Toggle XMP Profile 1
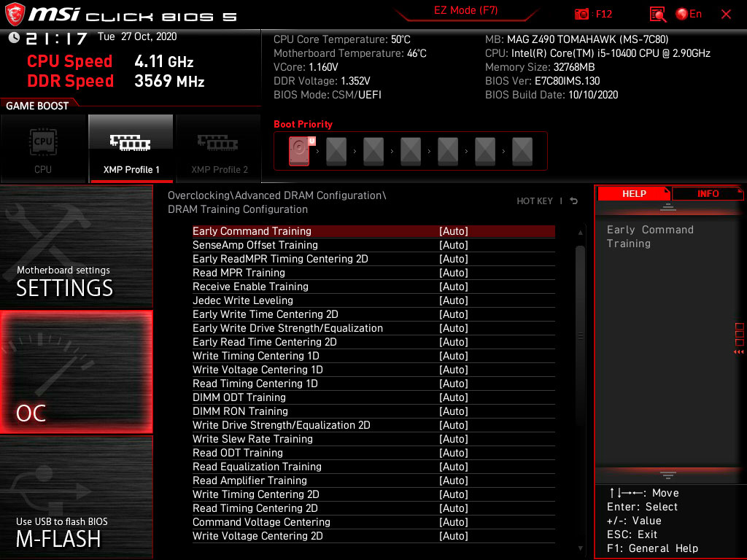 (131, 149)
